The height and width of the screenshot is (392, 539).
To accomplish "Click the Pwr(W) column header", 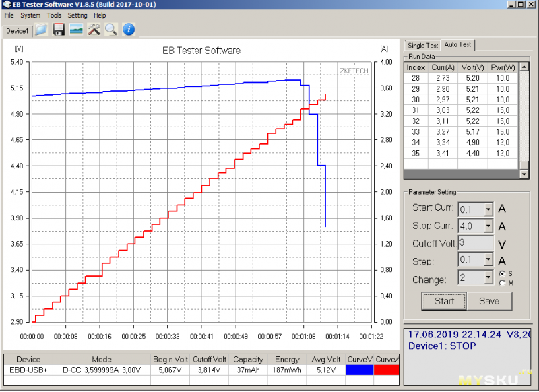I will (x=503, y=67).
